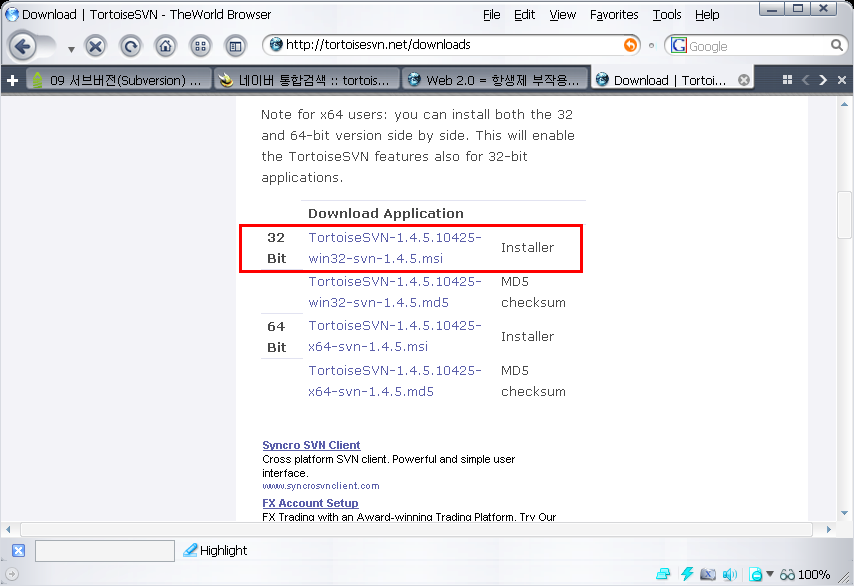Open the Tools menu
854x586 pixels.
(x=667, y=15)
